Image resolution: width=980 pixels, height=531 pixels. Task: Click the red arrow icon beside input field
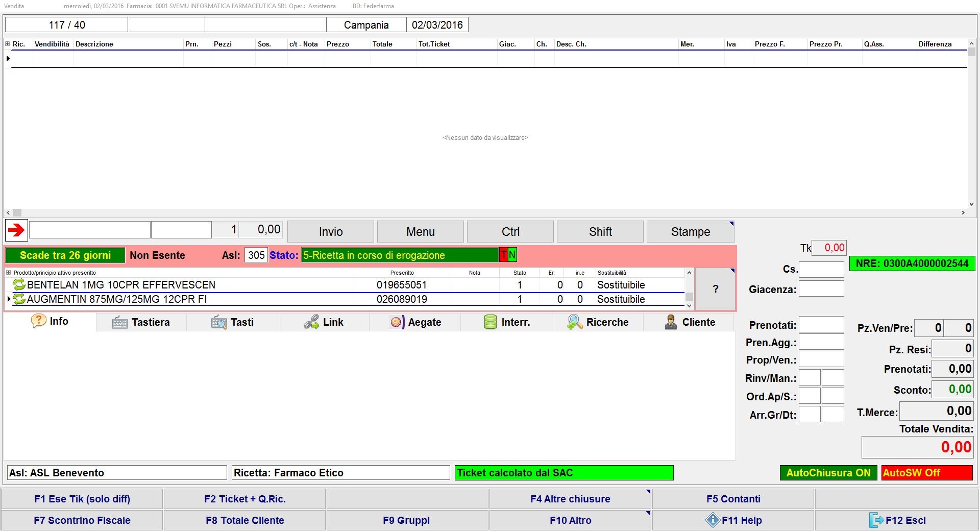coord(16,230)
